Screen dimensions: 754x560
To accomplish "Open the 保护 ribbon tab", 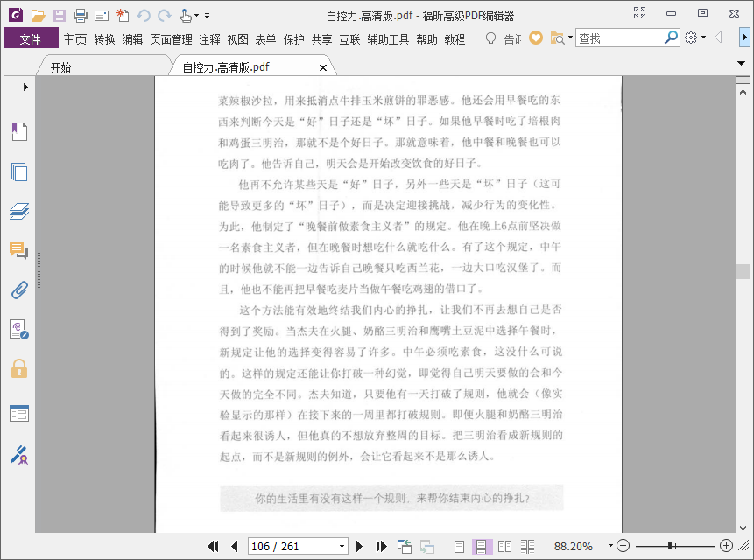I will tap(293, 39).
